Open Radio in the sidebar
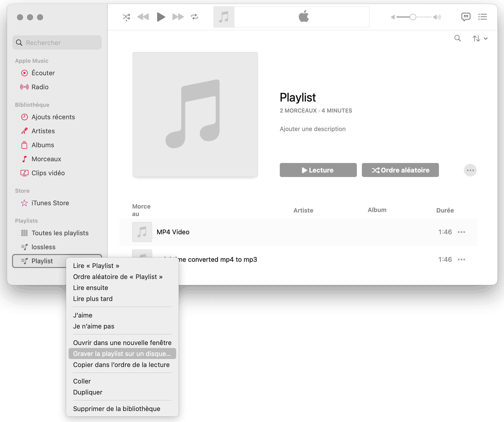The height and width of the screenshot is (422, 504). tap(57, 87)
